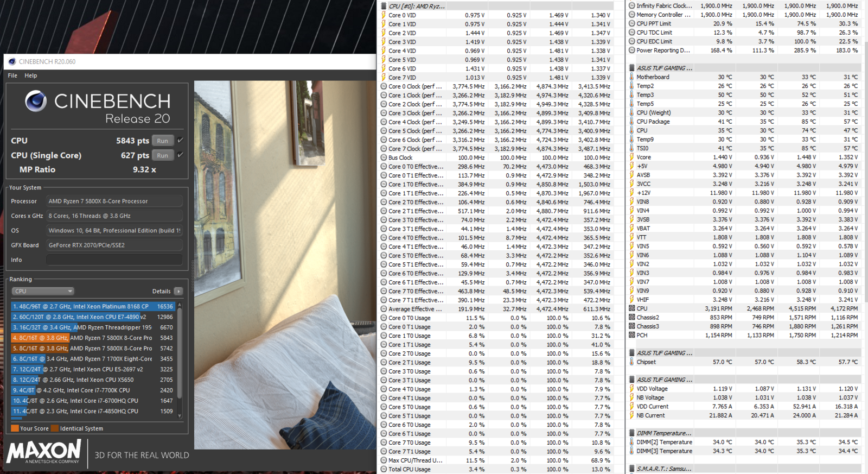The image size is (868, 474).
Task: Run the CPU (Single Core) benchmark
Action: 163,155
